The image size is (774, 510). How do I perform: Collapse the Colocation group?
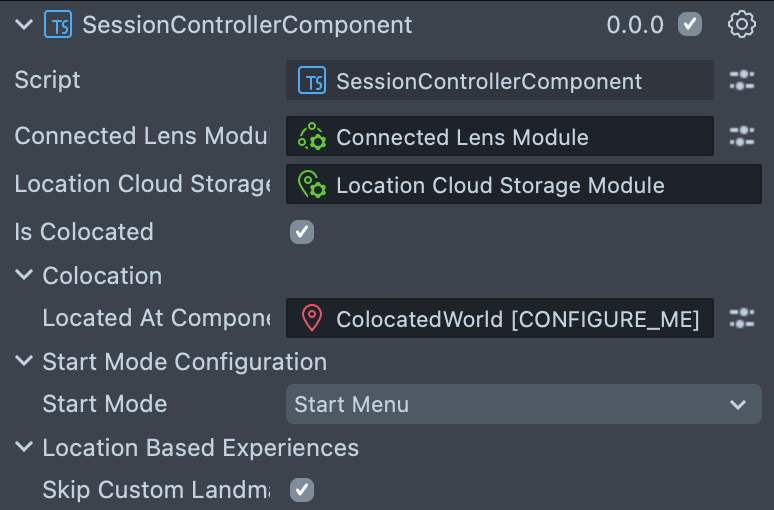[24, 276]
